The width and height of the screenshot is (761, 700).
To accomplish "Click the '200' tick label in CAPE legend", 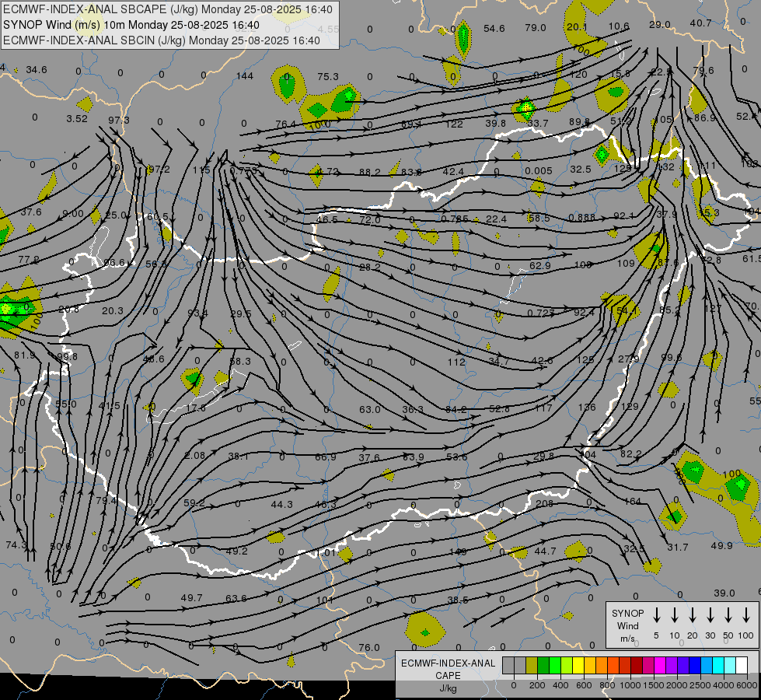I will [537, 685].
